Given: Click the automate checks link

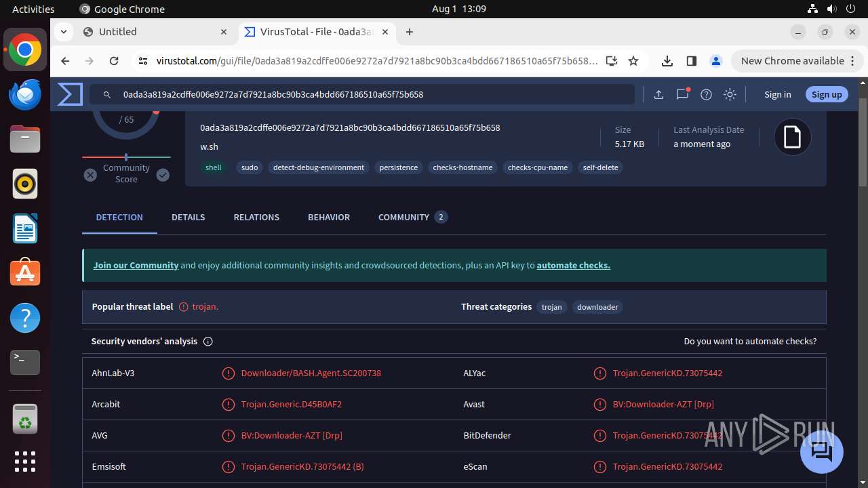Looking at the screenshot, I should pos(574,266).
